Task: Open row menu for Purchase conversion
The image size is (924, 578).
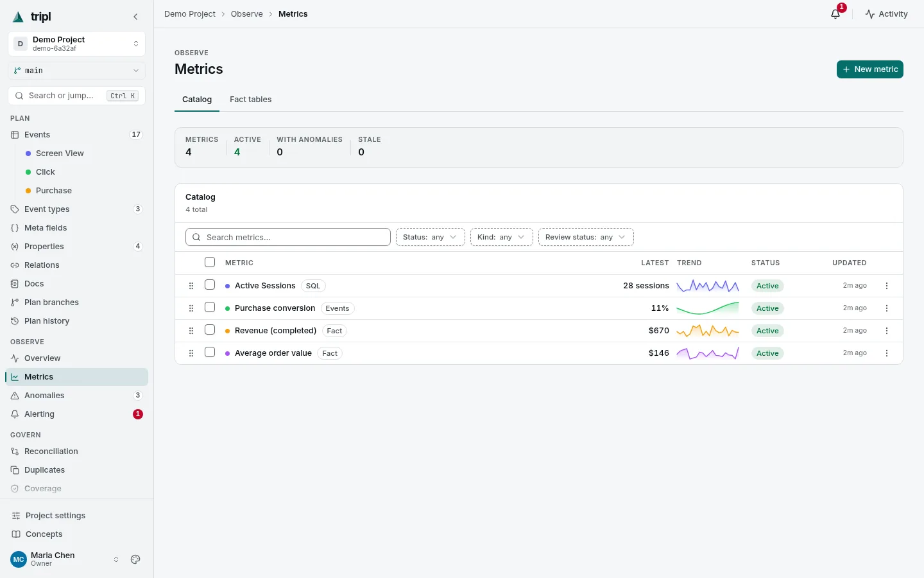Action: pyautogui.click(x=887, y=308)
